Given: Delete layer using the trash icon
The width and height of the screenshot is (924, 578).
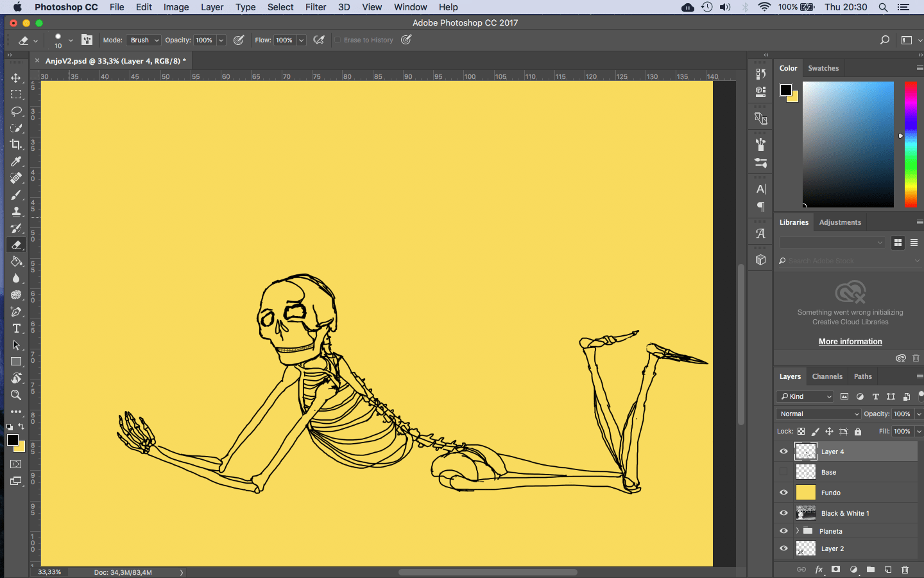Looking at the screenshot, I should point(905,570).
